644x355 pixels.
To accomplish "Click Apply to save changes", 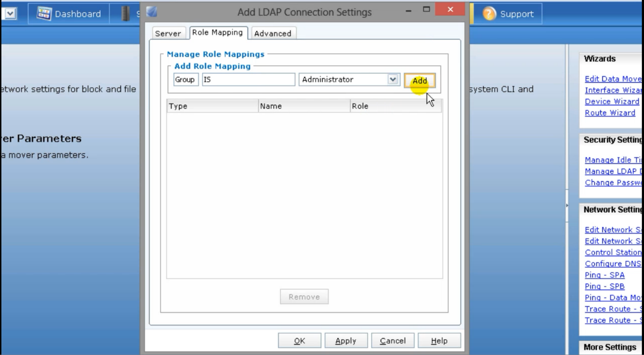I will tap(346, 340).
